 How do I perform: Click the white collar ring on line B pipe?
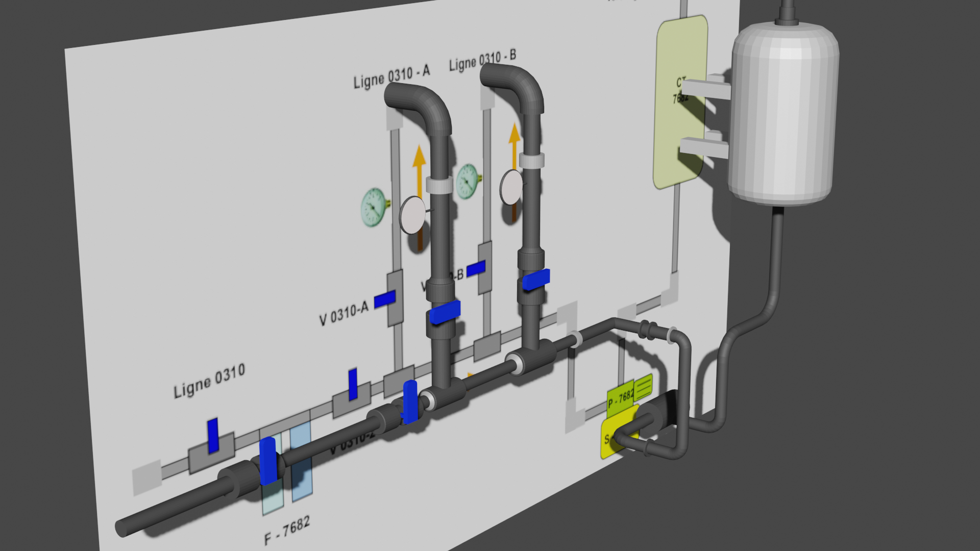click(531, 160)
